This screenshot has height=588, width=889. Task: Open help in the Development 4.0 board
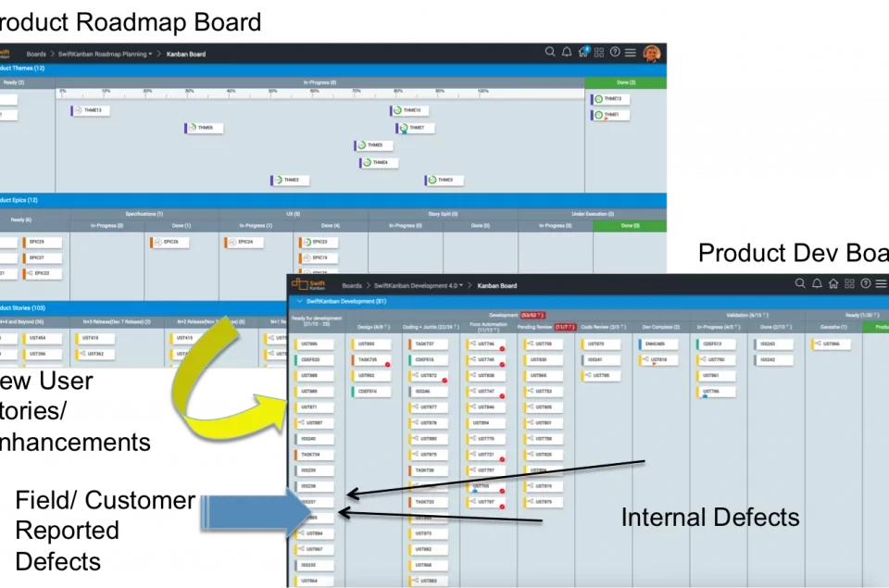[866, 283]
